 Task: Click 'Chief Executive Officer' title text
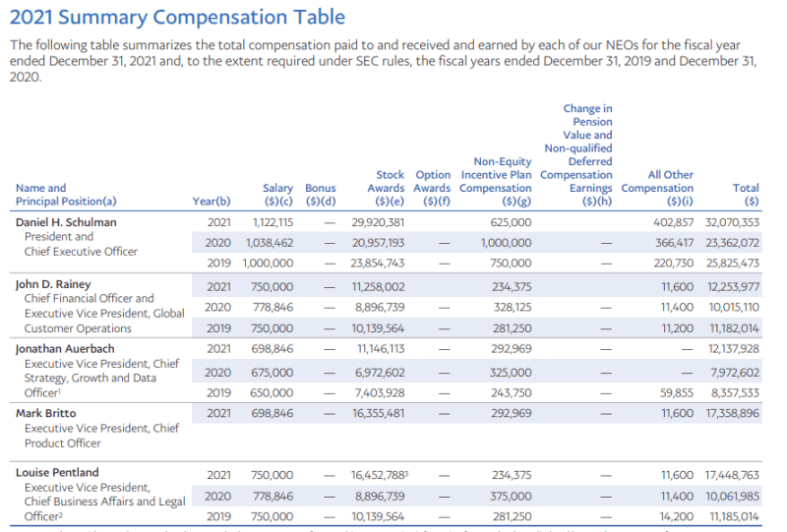click(x=81, y=252)
